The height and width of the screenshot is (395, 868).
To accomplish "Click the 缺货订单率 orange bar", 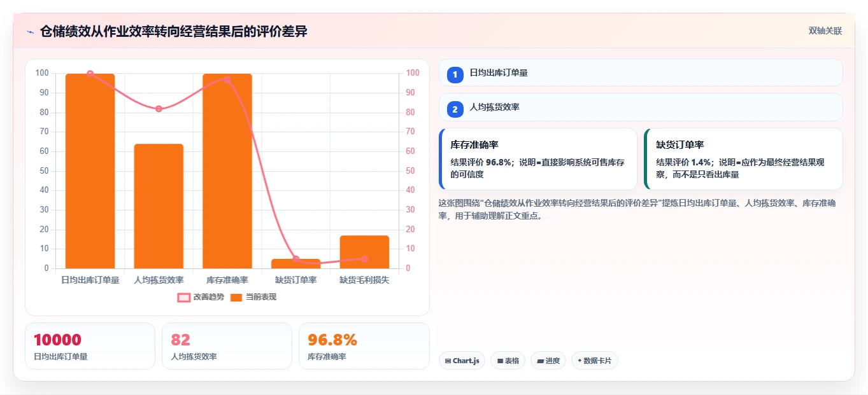I will pyautogui.click(x=296, y=263).
